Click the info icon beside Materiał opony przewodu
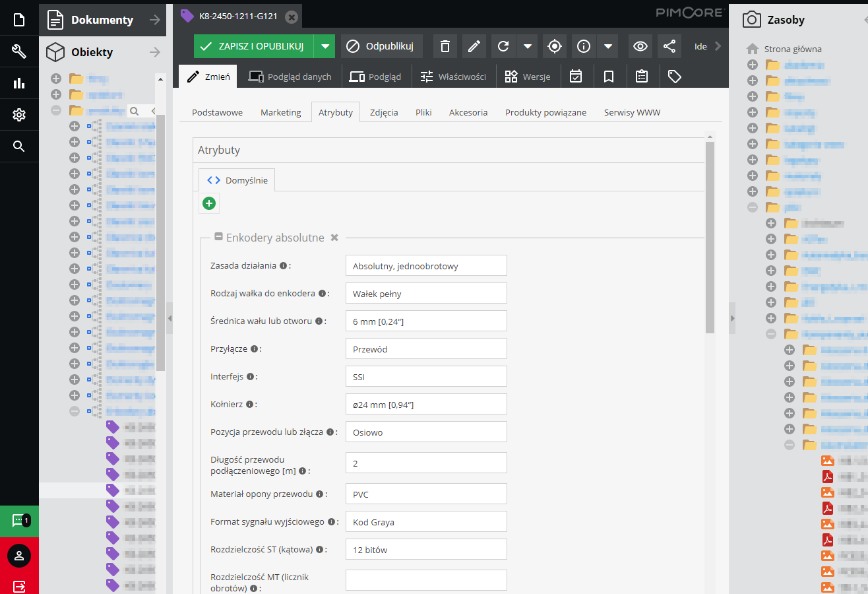Viewport: 868px width, 594px height. click(x=319, y=494)
